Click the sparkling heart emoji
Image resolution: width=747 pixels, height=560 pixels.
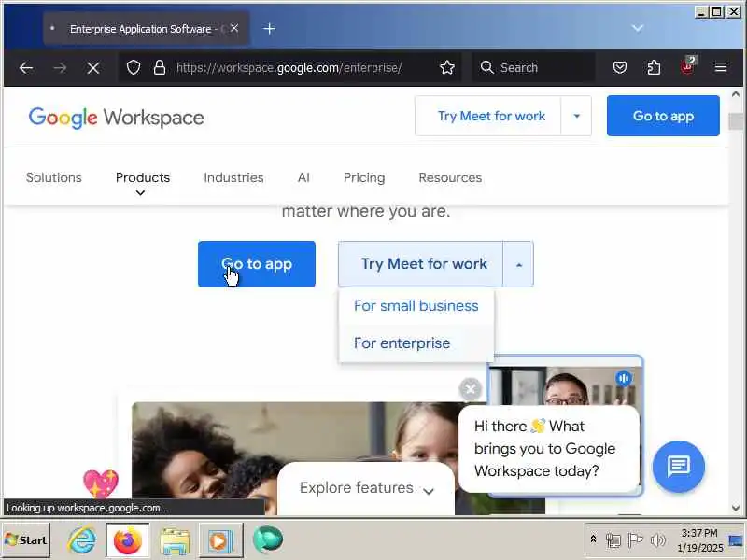101,483
